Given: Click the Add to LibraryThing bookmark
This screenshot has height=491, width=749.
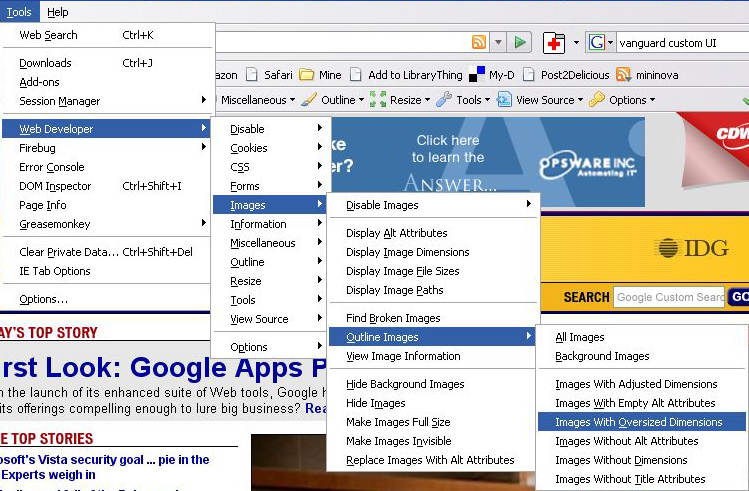Looking at the screenshot, I should (406, 75).
